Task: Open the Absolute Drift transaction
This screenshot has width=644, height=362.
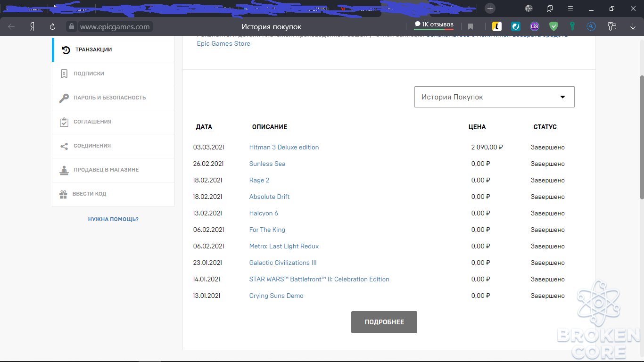Action: pyautogui.click(x=269, y=197)
